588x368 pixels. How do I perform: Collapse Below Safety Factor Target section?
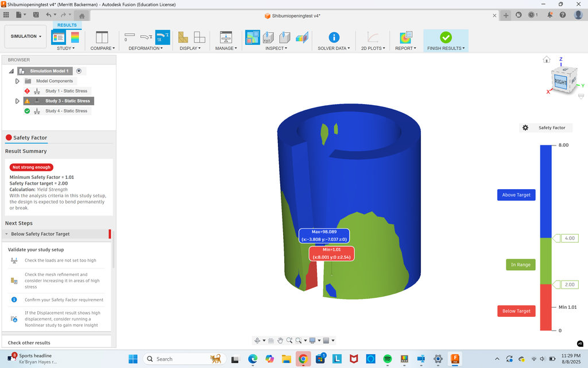(7, 234)
